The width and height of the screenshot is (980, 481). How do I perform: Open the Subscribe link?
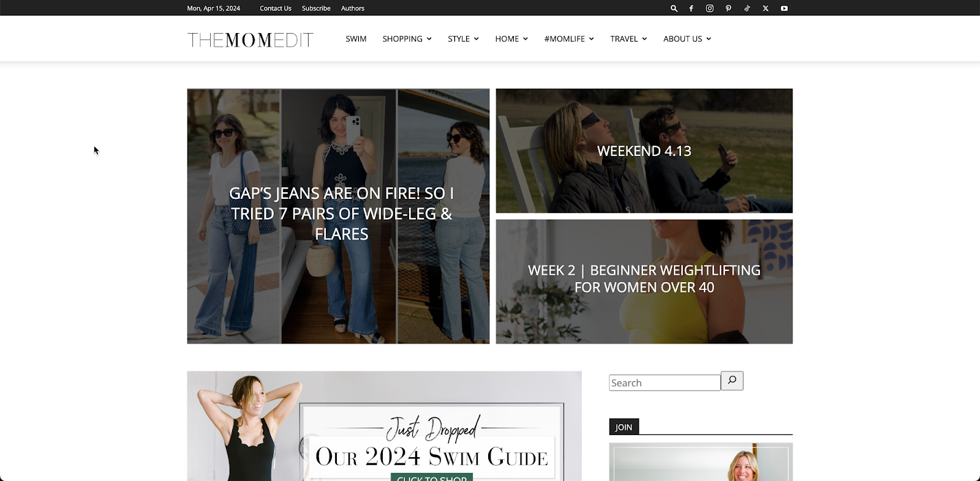pyautogui.click(x=316, y=9)
